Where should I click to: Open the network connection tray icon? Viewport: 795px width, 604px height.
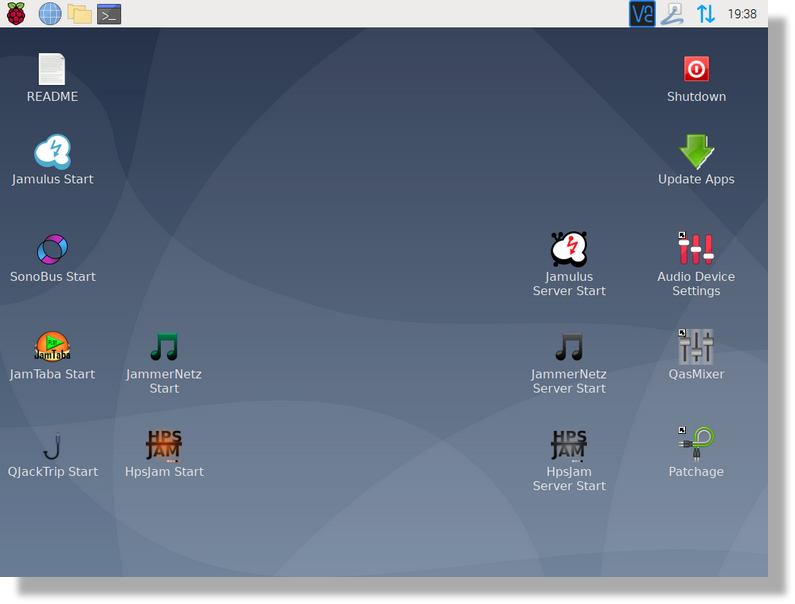[673, 14]
